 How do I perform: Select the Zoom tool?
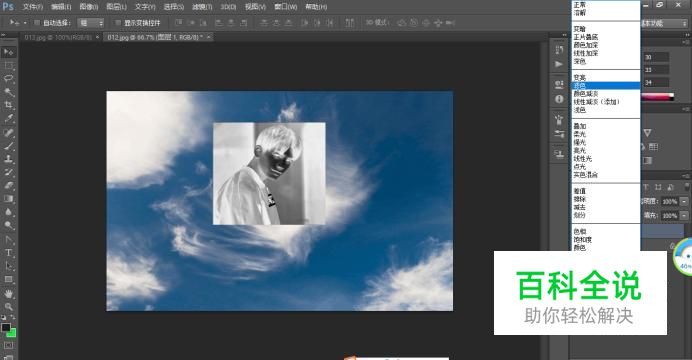(x=8, y=307)
